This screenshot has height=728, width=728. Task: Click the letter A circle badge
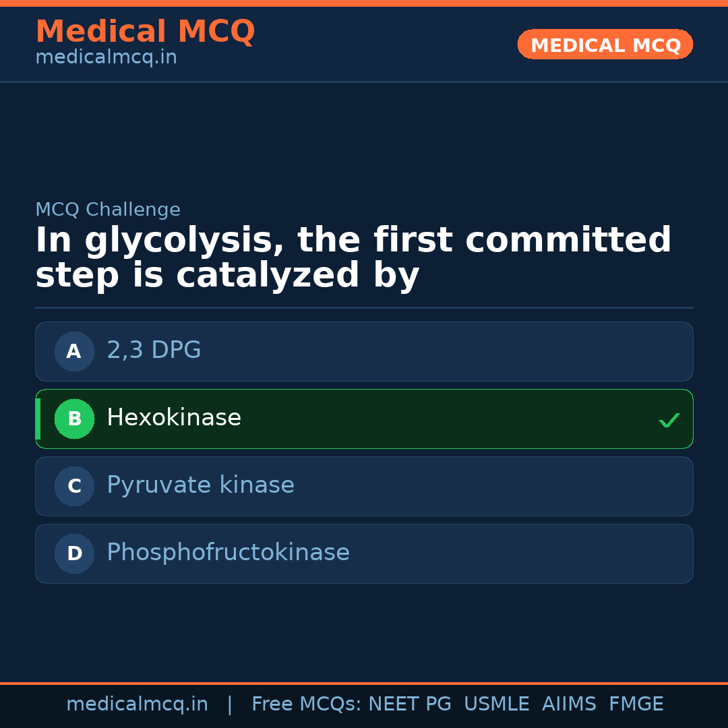(x=74, y=351)
